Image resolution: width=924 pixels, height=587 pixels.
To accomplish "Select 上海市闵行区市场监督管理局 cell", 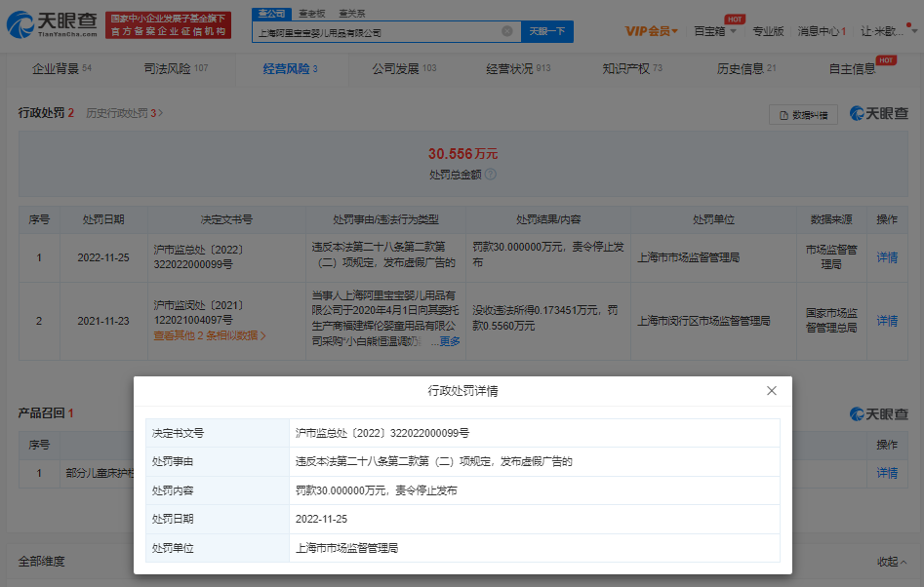I will click(703, 321).
